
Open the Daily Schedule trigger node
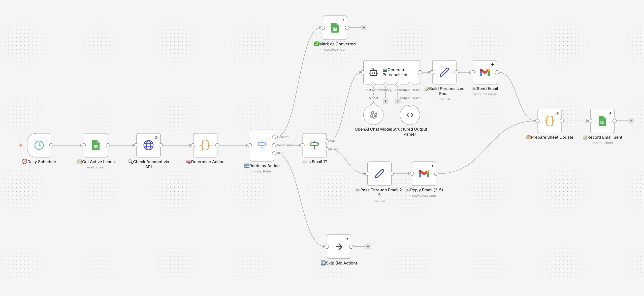[39, 145]
